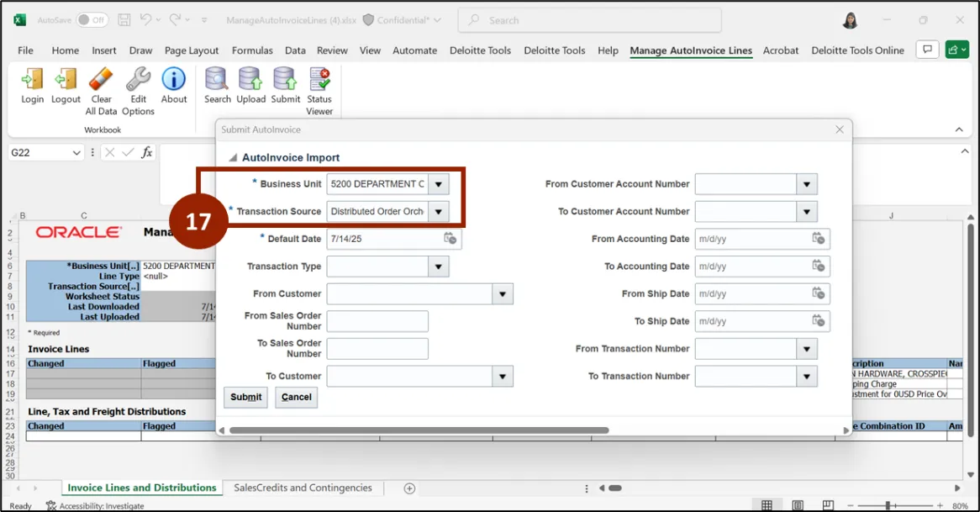Click the Login icon in the ribbon

coord(33,81)
